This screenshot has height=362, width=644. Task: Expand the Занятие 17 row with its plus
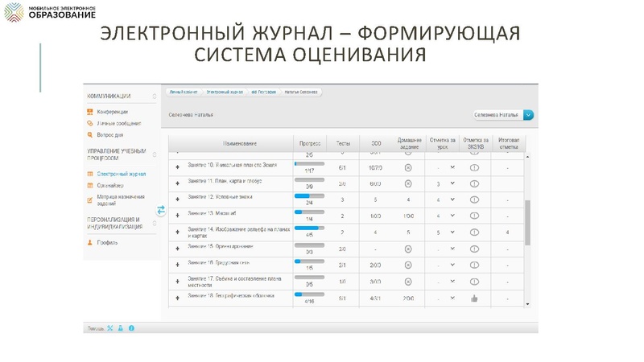pyautogui.click(x=177, y=282)
